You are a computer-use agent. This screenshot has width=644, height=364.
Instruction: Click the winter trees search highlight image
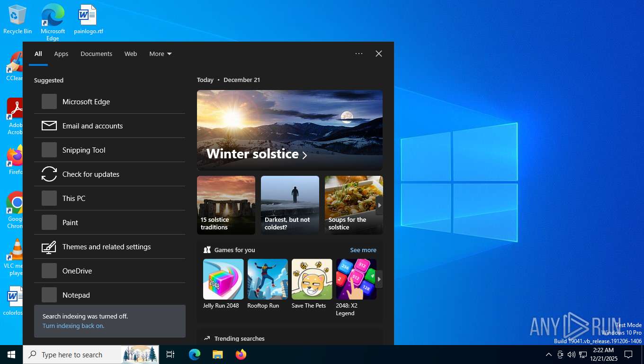click(x=140, y=355)
